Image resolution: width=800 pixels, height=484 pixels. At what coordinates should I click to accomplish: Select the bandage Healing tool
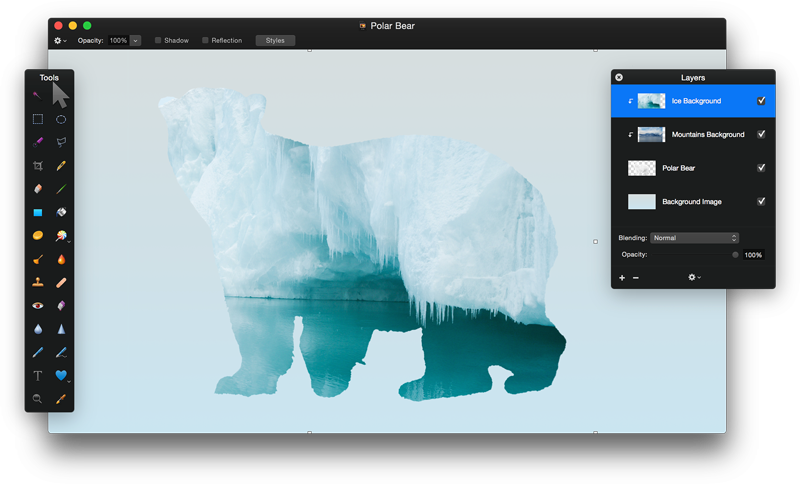point(61,283)
